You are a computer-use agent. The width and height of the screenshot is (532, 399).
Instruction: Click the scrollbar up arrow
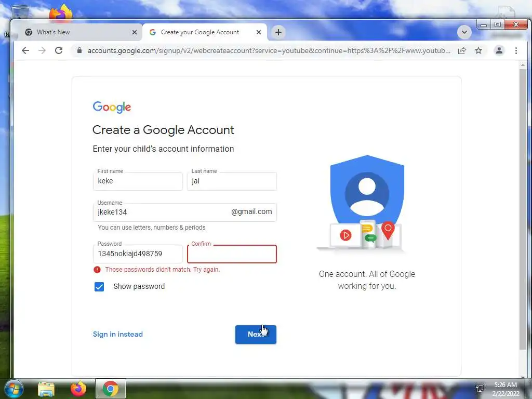pos(523,64)
